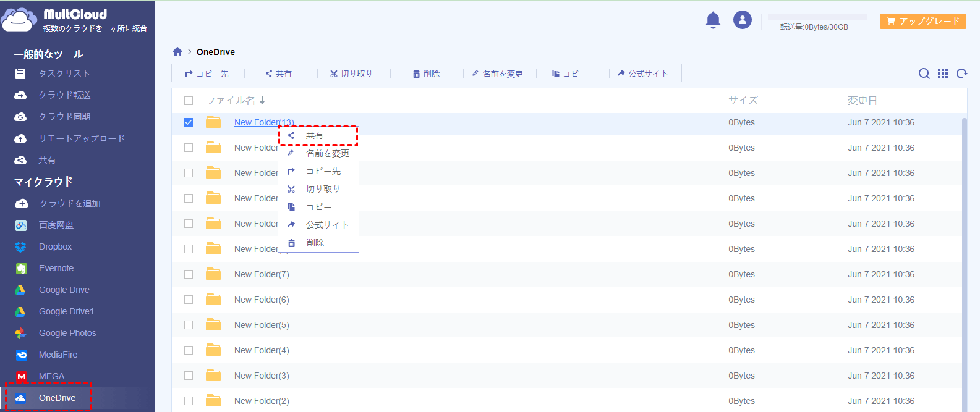Check the New Folder(2) checkbox
Screen dimensions: 980x412
click(189, 401)
